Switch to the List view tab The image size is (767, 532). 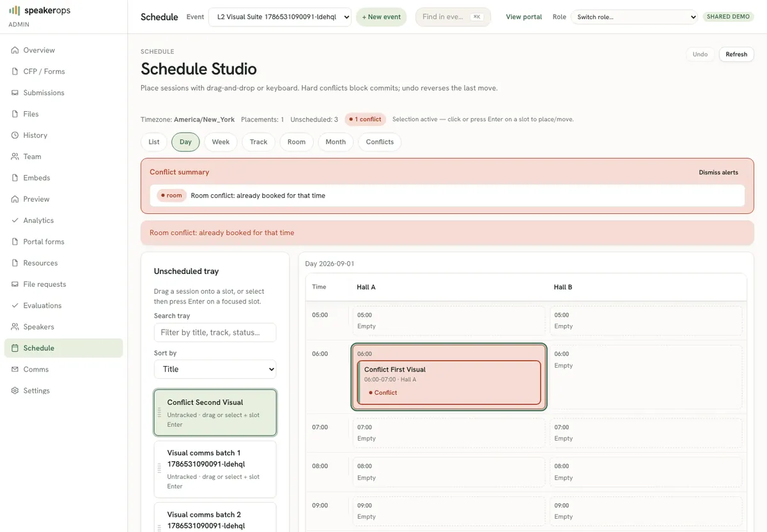point(154,142)
